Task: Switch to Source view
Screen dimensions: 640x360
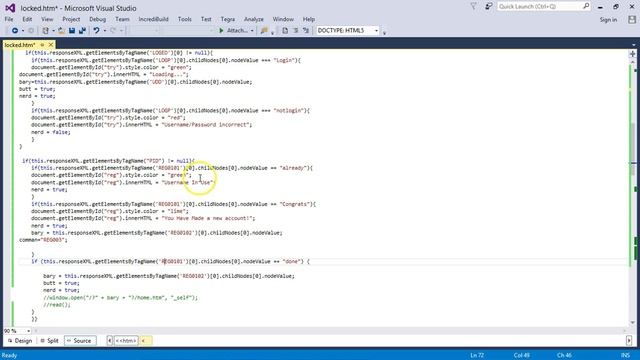Action: pos(80,341)
